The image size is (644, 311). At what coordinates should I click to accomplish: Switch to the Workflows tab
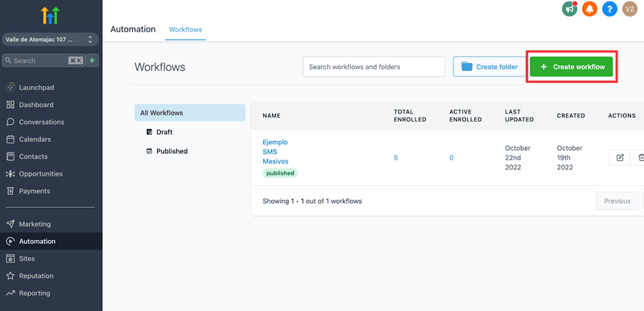185,30
